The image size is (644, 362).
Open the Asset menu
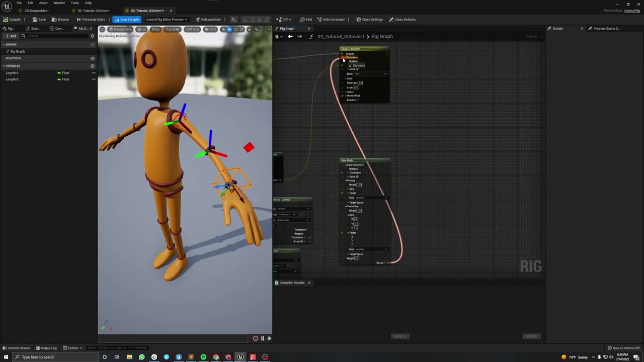(43, 3)
